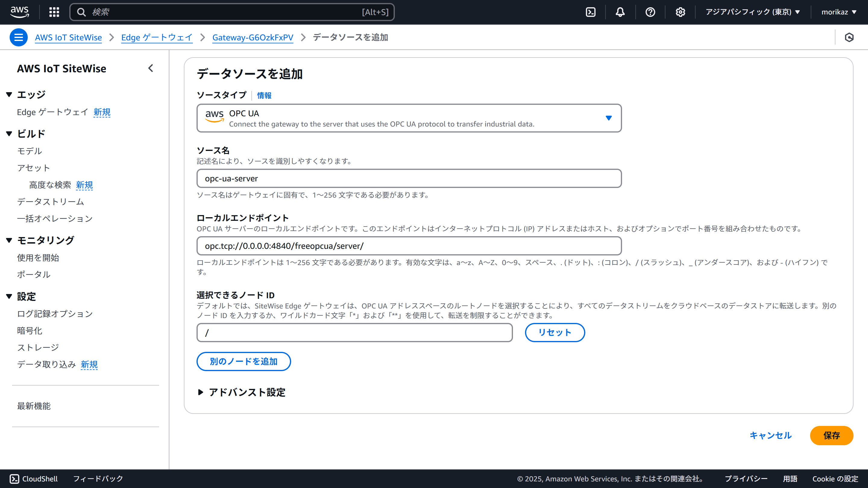This screenshot has width=868, height=488.
Task: Open モデル in sidebar
Action: pos(30,151)
